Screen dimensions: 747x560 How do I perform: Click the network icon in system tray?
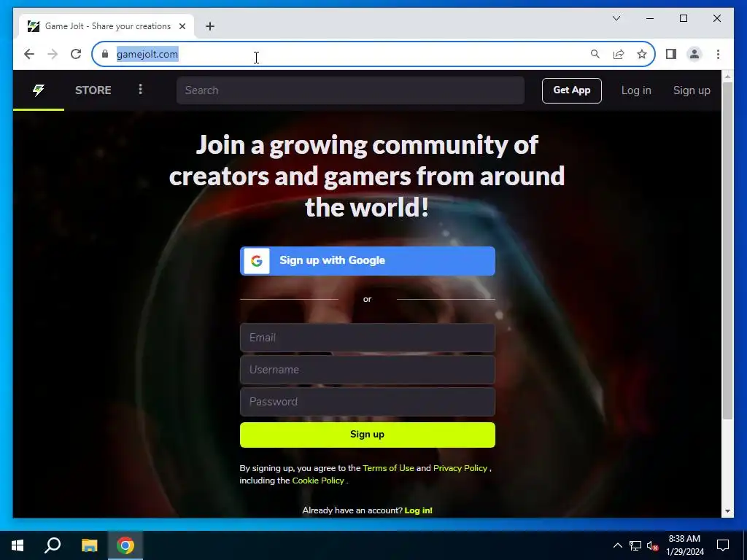pos(635,545)
